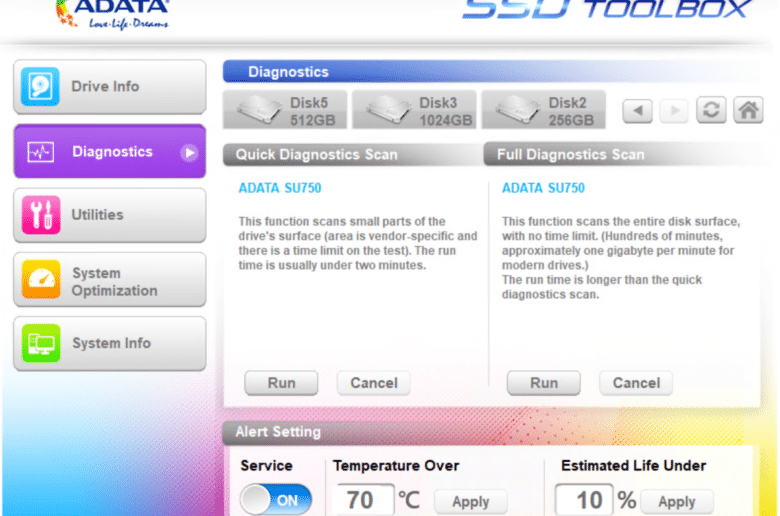The width and height of the screenshot is (780, 516).
Task: Select the Diagnostics sidebar item
Action: point(109,151)
